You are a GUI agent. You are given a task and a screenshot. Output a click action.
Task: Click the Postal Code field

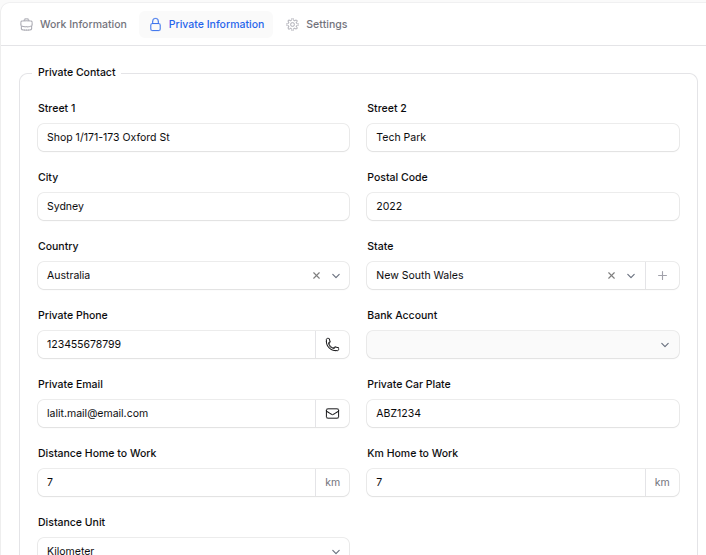coord(522,207)
